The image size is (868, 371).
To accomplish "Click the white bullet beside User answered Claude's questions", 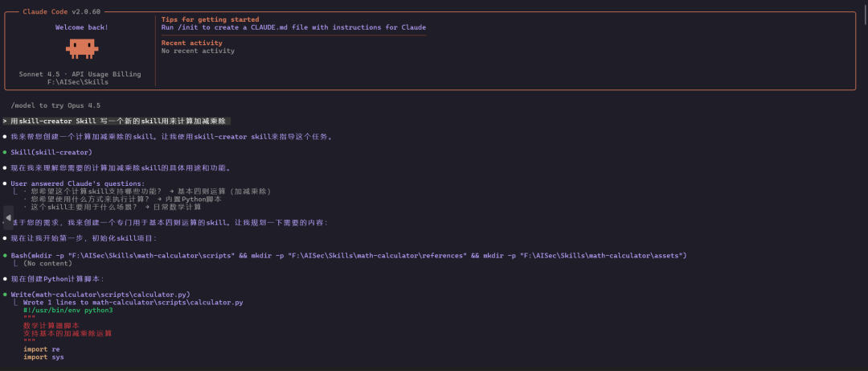I will point(4,183).
